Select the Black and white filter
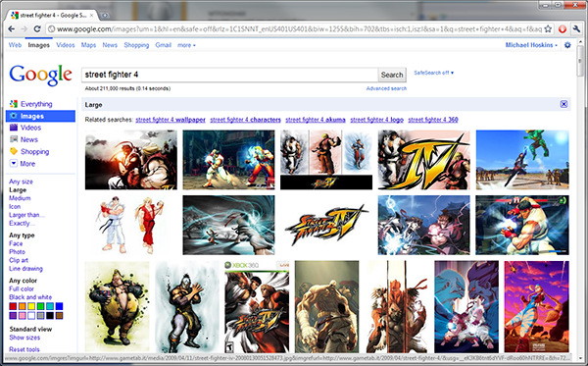 (30, 297)
